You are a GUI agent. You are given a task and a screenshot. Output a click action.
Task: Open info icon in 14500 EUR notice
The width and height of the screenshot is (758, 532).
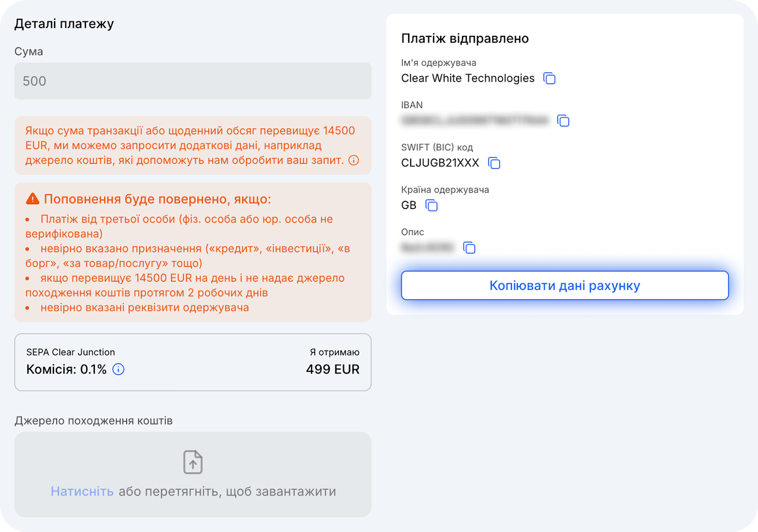coord(354,160)
